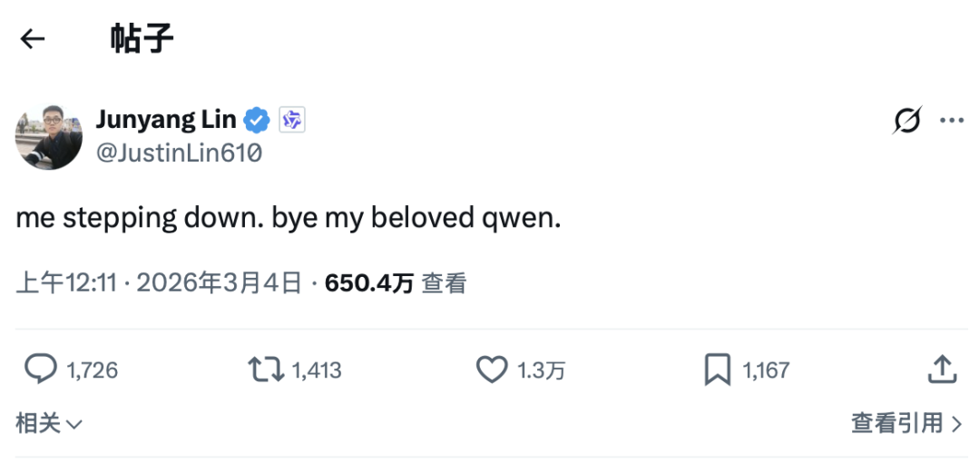The image size is (980, 473).
Task: Open the three-dot more options menu
Action: coord(952,120)
